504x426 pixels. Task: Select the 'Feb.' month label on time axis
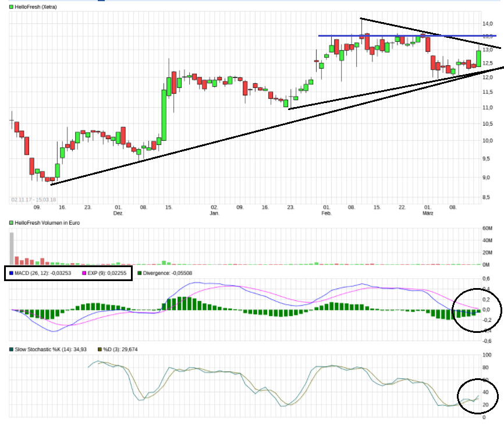coord(326,213)
